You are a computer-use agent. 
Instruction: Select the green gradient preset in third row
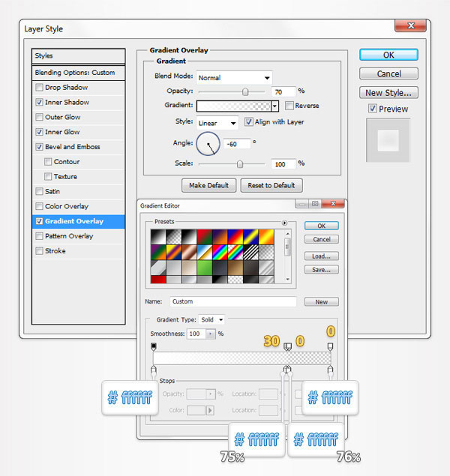click(205, 268)
